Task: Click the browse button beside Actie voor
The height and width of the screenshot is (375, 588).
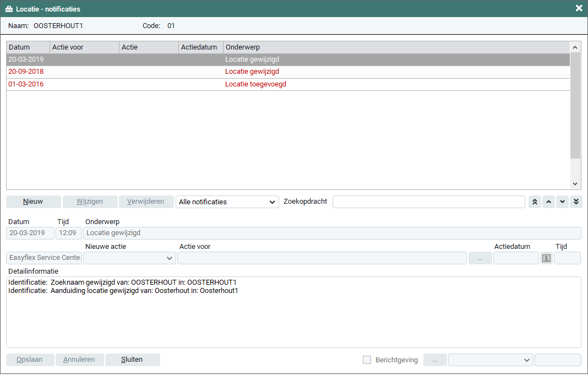Action: point(480,258)
